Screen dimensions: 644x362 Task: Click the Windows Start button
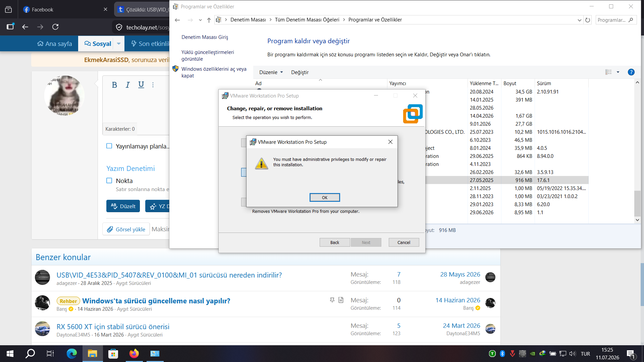coord(10,354)
